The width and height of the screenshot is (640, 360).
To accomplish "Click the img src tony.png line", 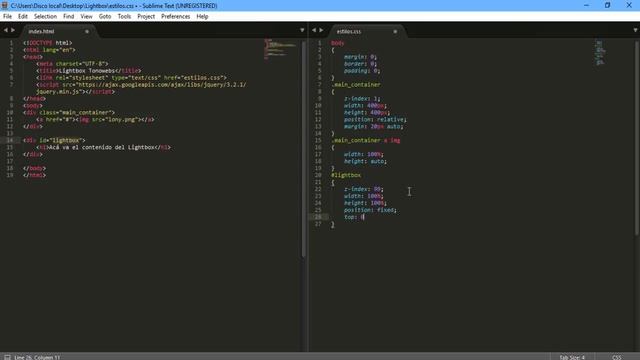I will 95,120.
